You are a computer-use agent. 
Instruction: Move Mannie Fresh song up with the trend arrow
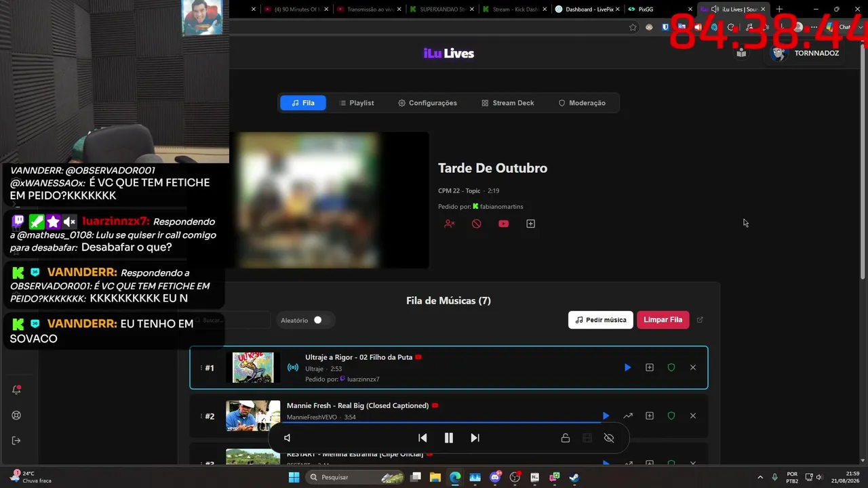coord(628,415)
